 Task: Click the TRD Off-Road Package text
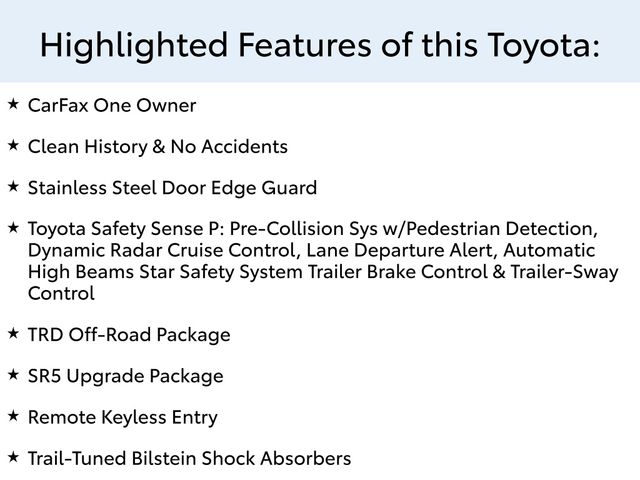(129, 335)
